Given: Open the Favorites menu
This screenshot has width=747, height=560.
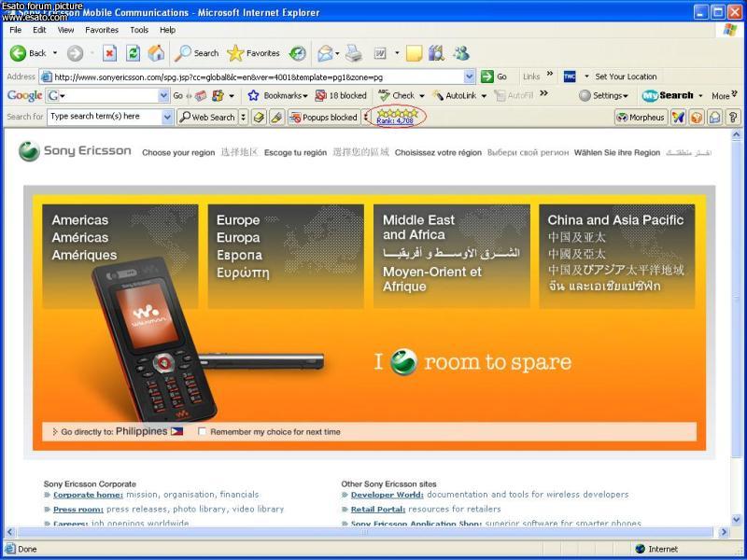Looking at the screenshot, I should (102, 30).
